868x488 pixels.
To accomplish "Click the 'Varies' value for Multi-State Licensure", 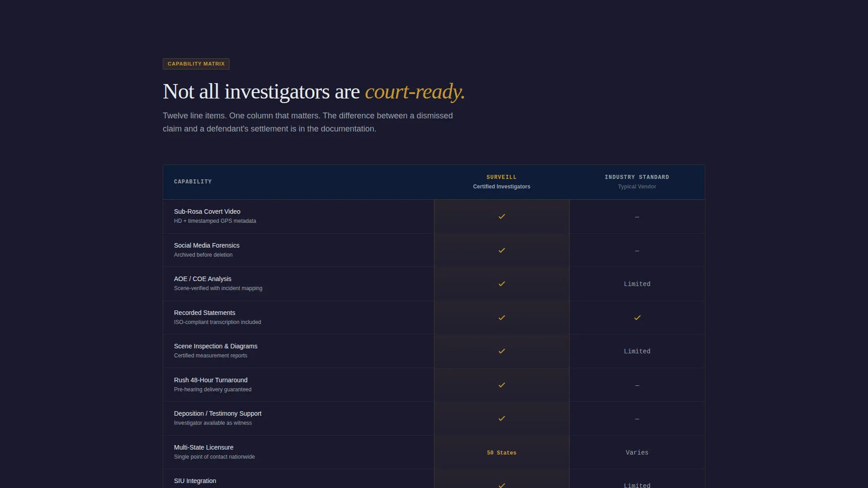I will pyautogui.click(x=637, y=452).
